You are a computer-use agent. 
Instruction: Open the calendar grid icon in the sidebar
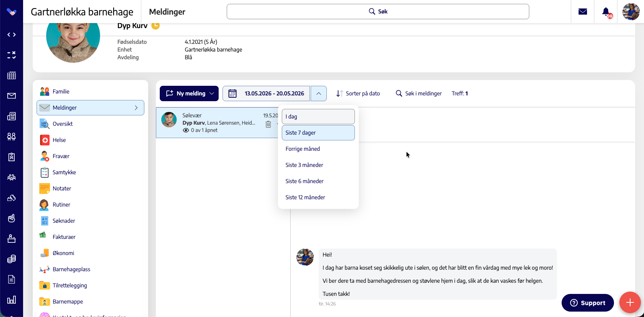[12, 75]
